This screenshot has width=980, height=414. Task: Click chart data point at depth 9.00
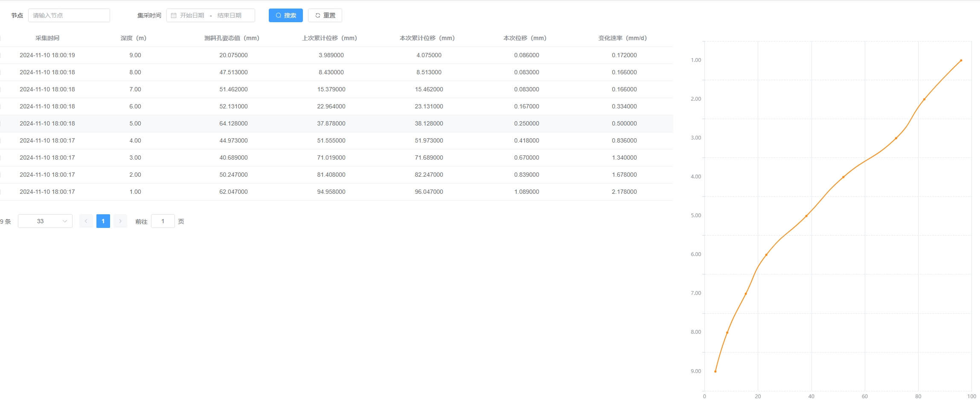pos(715,371)
